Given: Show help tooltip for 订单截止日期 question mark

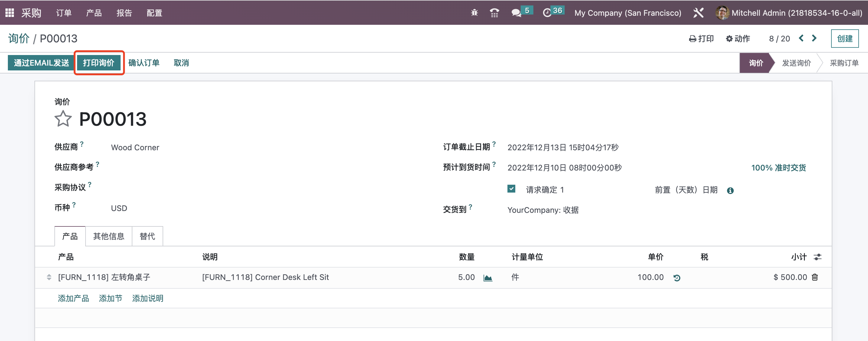Looking at the screenshot, I should [x=494, y=144].
